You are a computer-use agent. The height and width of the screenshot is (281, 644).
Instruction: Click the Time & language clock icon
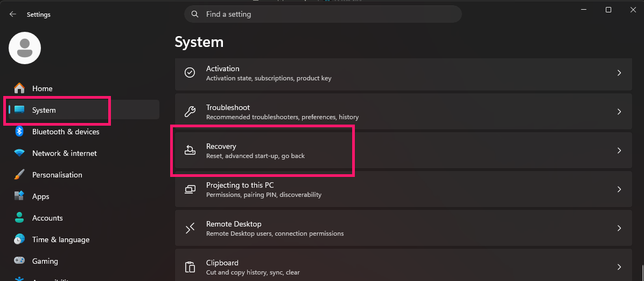tap(19, 239)
